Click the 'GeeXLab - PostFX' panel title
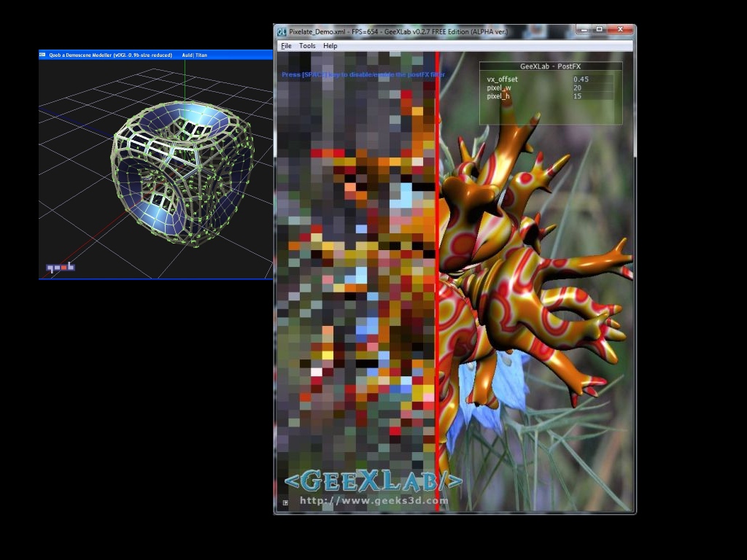 (550, 66)
